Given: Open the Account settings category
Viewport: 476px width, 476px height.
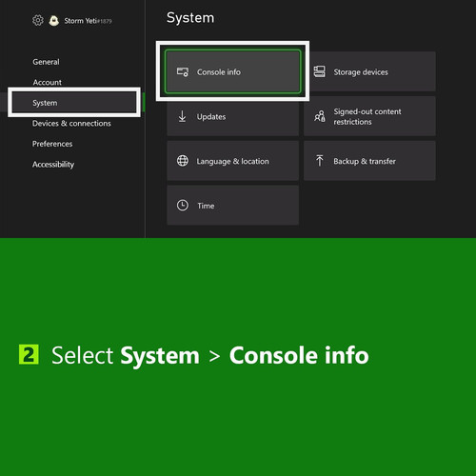Looking at the screenshot, I should (x=48, y=82).
